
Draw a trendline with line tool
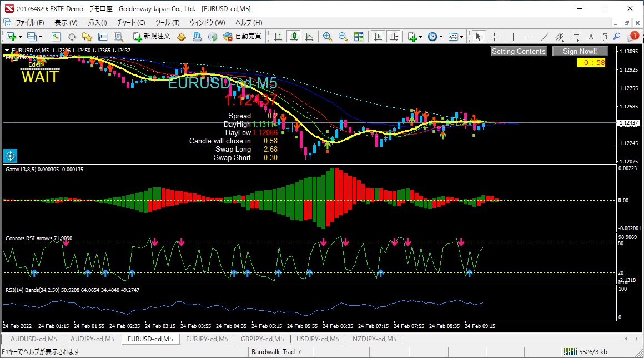pyautogui.click(x=545, y=37)
